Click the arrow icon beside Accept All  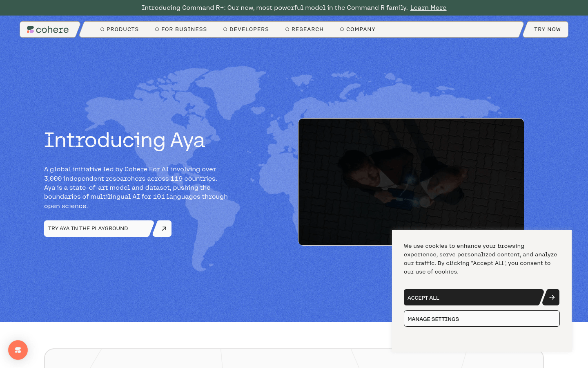(551, 297)
